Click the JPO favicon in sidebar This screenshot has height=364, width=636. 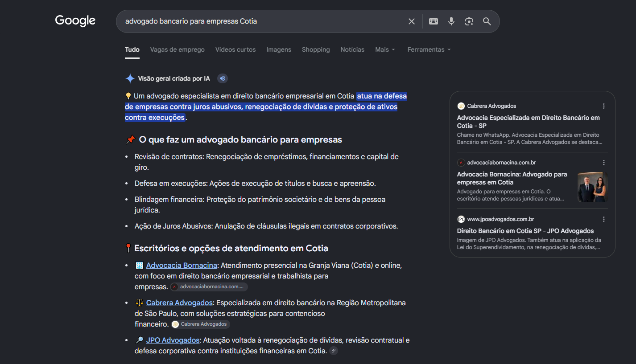tap(461, 219)
